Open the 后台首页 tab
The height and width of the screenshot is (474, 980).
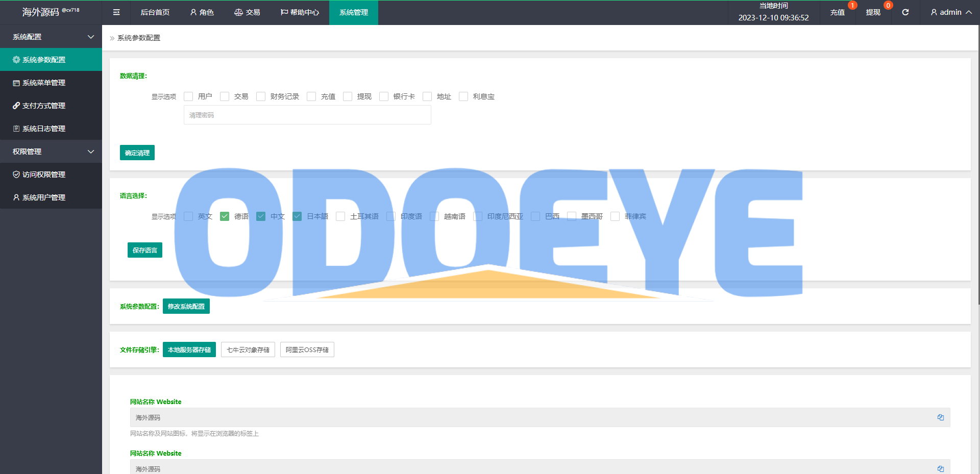tap(155, 12)
